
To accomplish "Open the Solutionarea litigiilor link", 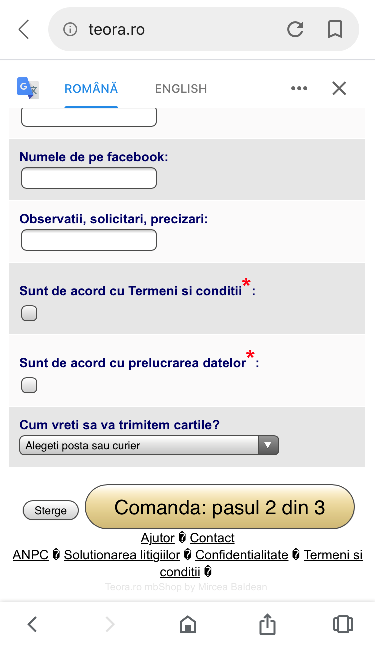I will 122,555.
